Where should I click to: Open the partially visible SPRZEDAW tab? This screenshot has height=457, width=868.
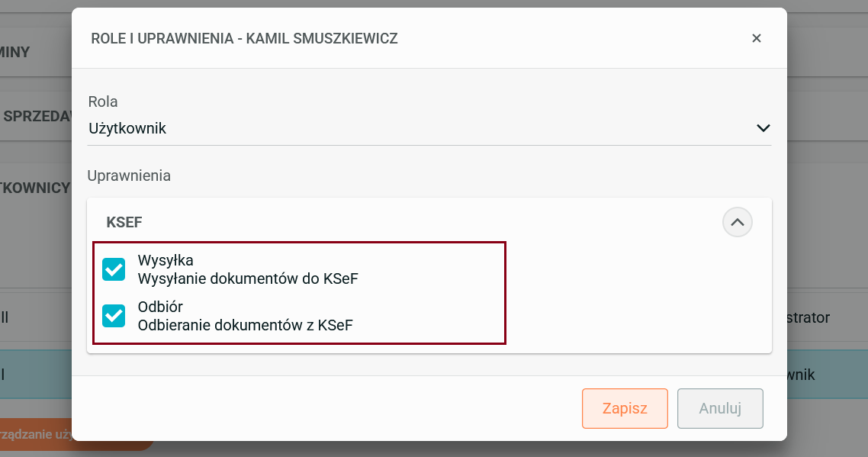click(35, 117)
